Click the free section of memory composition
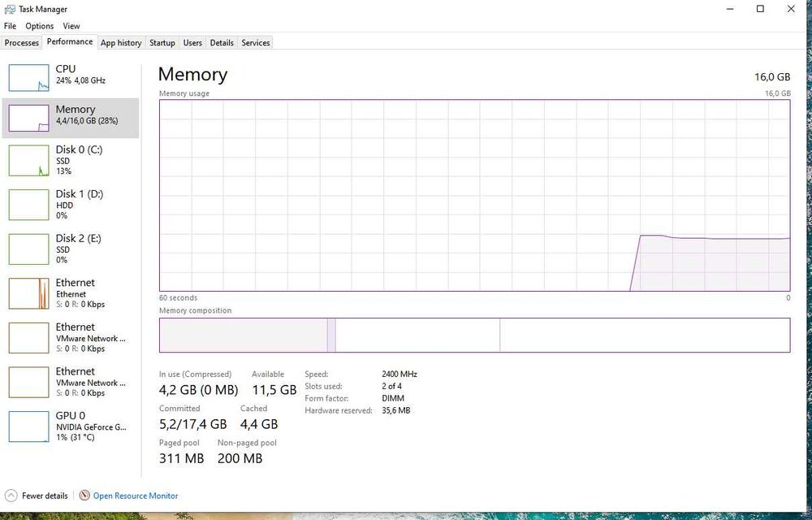812x520 pixels. point(645,335)
